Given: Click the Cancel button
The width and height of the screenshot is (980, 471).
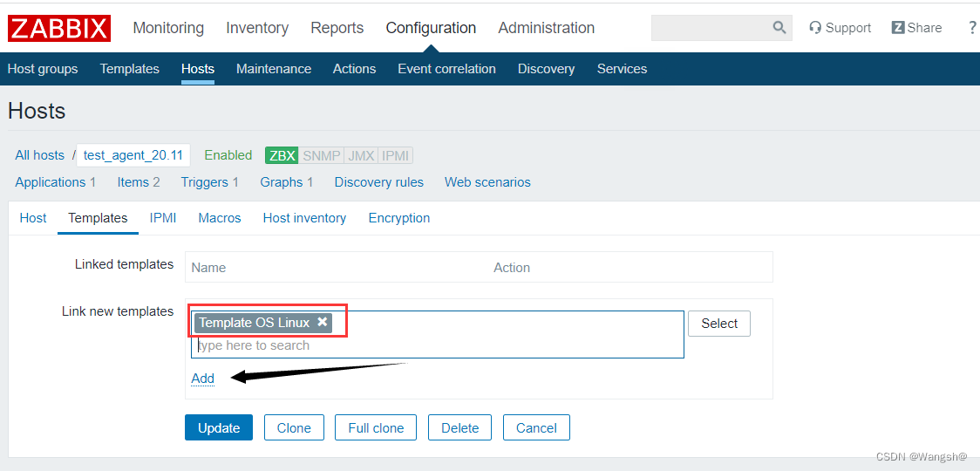Looking at the screenshot, I should [x=536, y=428].
